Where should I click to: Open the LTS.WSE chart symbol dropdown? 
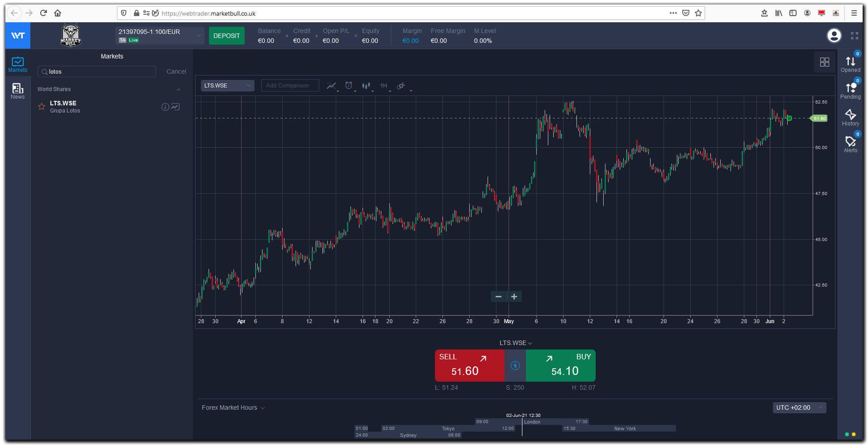pyautogui.click(x=227, y=86)
